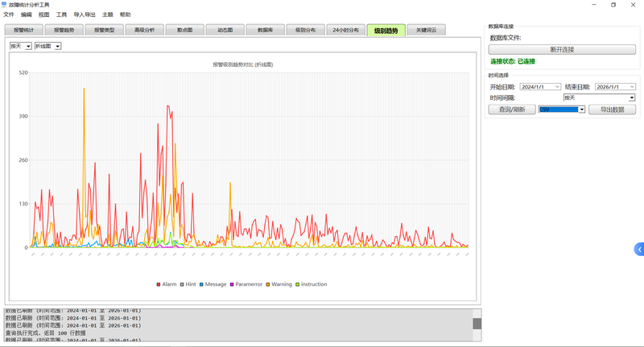Click the Hint legend entry
Image resolution: width=644 pixels, height=347 pixels.
coord(188,284)
